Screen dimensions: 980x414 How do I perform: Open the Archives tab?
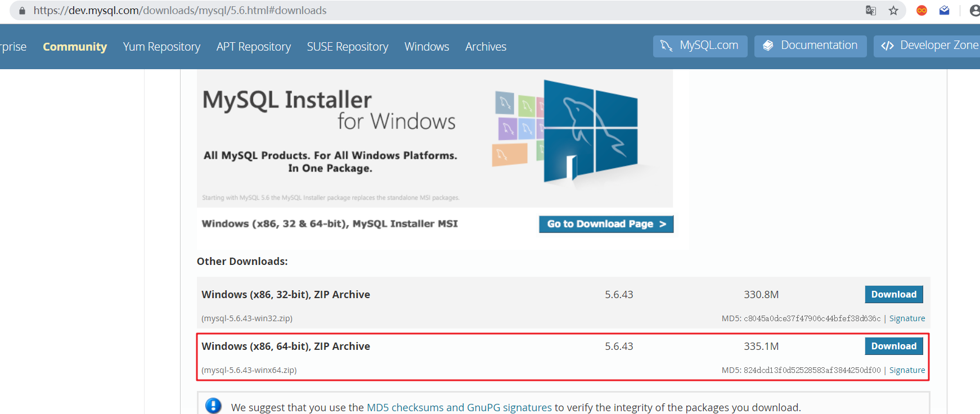(x=486, y=47)
